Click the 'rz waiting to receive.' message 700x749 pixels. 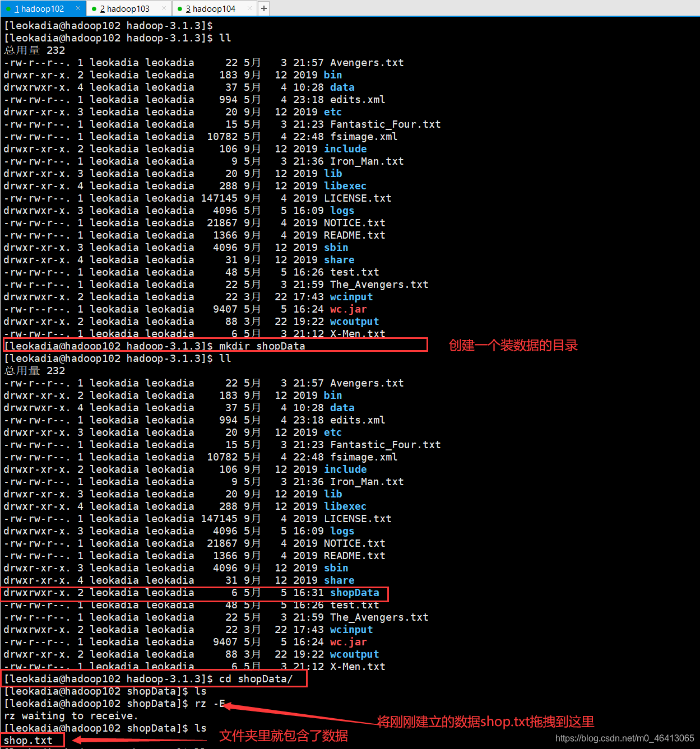point(71,715)
